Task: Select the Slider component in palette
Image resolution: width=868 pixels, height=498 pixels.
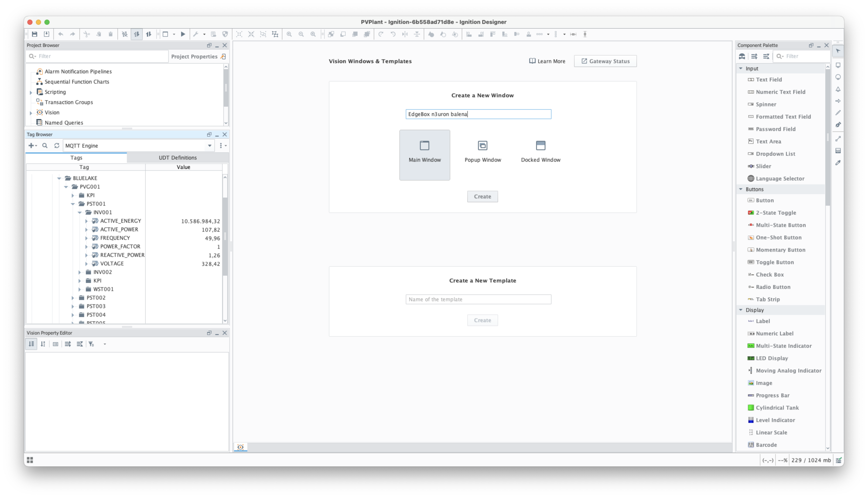Action: 763,166
